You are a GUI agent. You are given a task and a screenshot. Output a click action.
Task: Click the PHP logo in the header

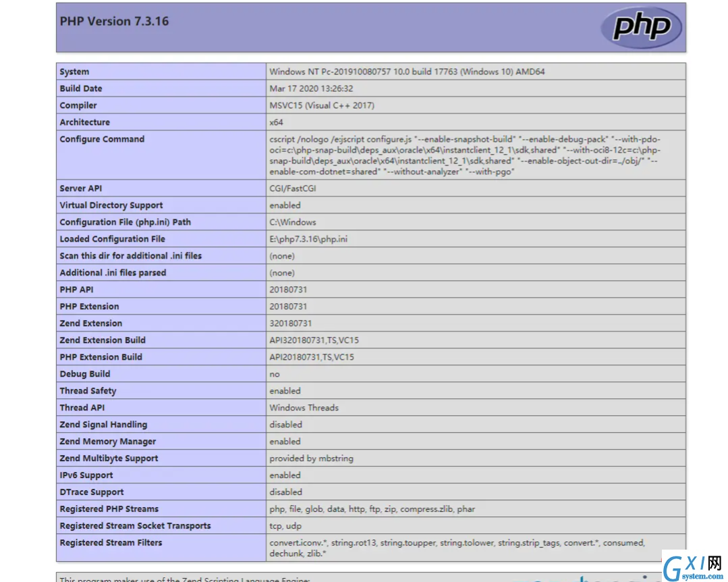[641, 27]
